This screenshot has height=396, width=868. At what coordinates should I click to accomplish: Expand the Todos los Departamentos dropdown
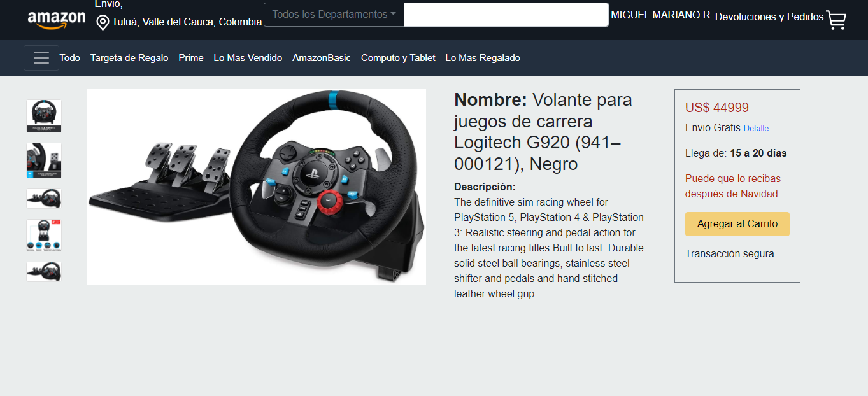tap(334, 15)
